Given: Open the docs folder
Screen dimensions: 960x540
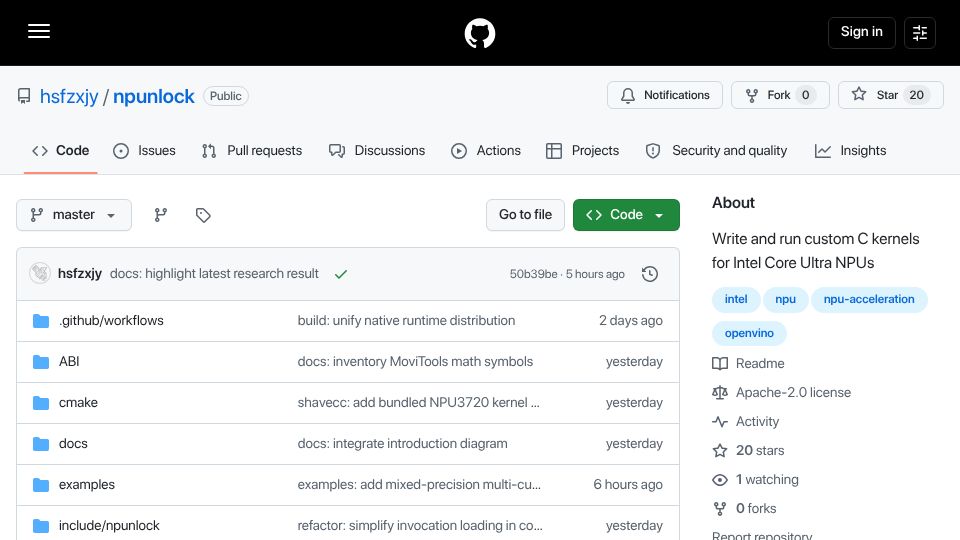Looking at the screenshot, I should tap(73, 444).
